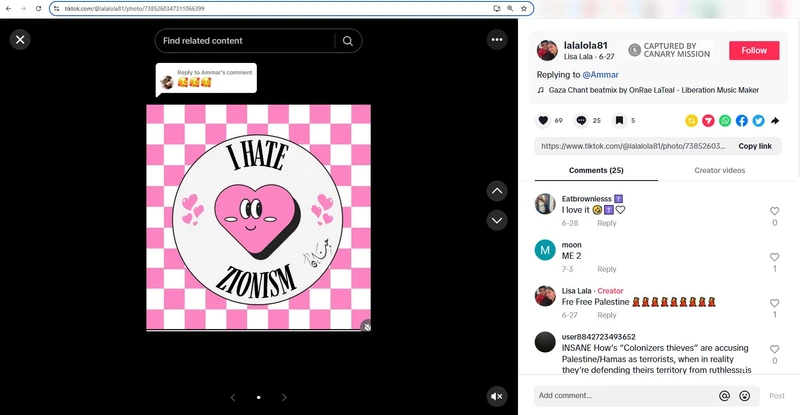The image size is (800, 415).
Task: Open lalalola81 username link
Action: point(586,45)
